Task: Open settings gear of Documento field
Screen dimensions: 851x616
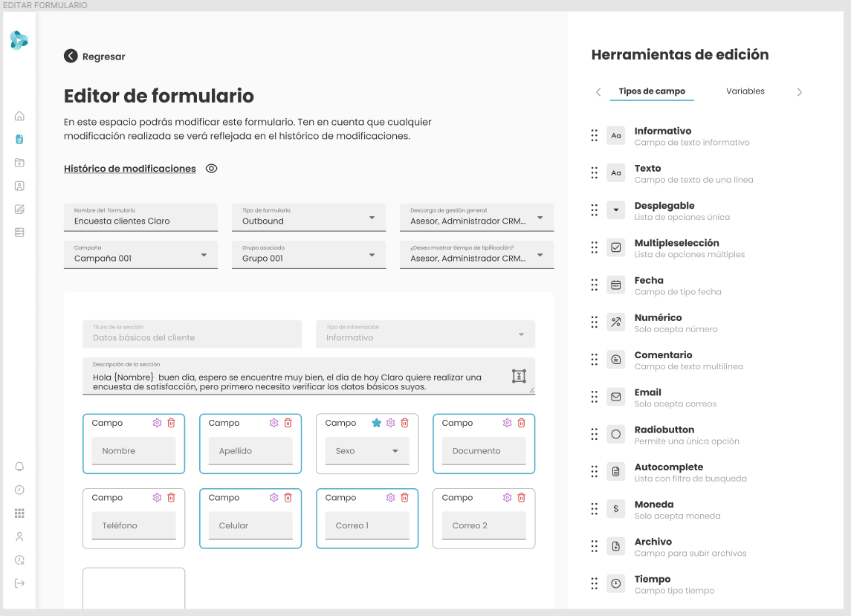Action: 508,423
